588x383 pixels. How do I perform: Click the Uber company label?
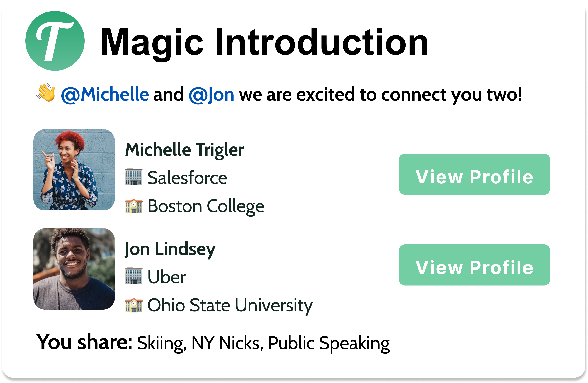(166, 277)
